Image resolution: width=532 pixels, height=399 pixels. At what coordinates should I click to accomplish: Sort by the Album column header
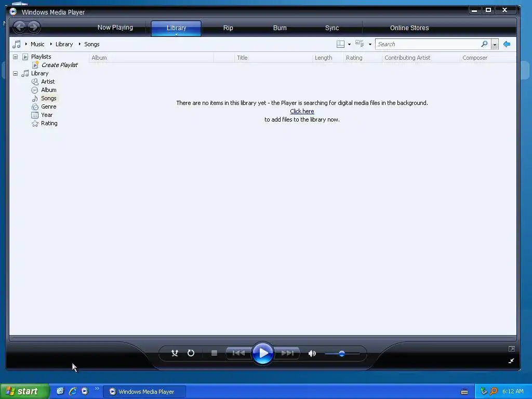click(x=151, y=58)
